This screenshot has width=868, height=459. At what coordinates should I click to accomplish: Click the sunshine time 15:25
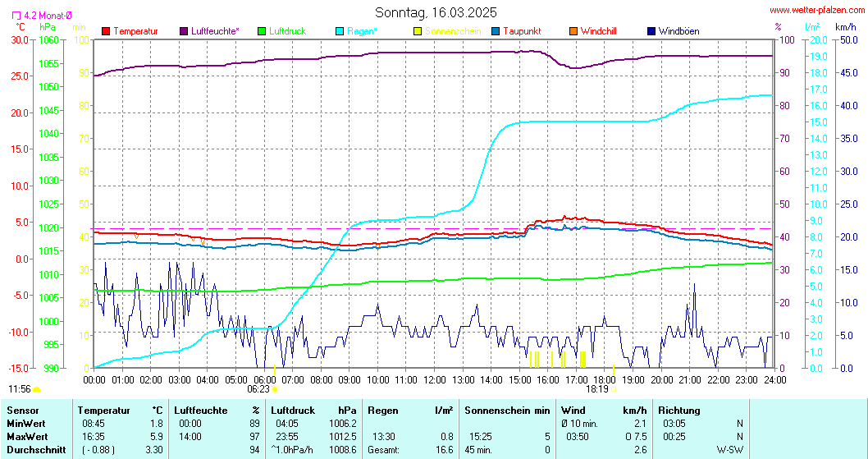click(481, 437)
